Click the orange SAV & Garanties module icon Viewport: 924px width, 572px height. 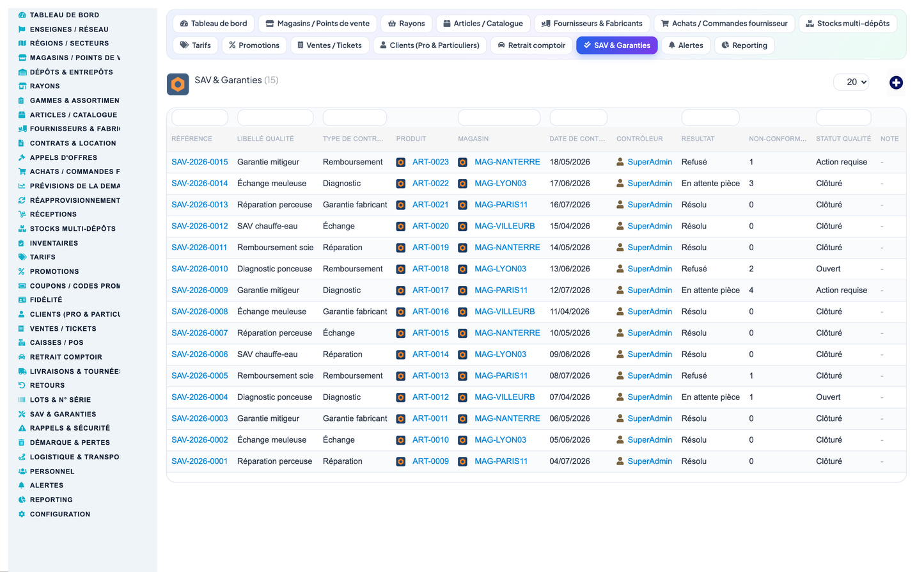pyautogui.click(x=178, y=84)
